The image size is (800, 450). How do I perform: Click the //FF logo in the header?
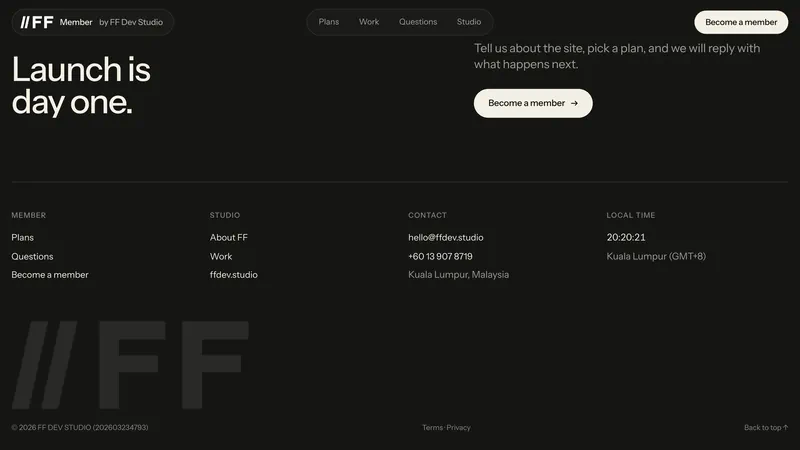(37, 22)
